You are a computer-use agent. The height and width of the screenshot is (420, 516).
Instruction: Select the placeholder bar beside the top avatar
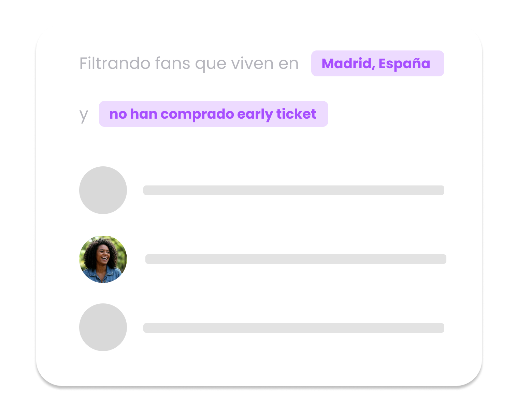coord(293,190)
